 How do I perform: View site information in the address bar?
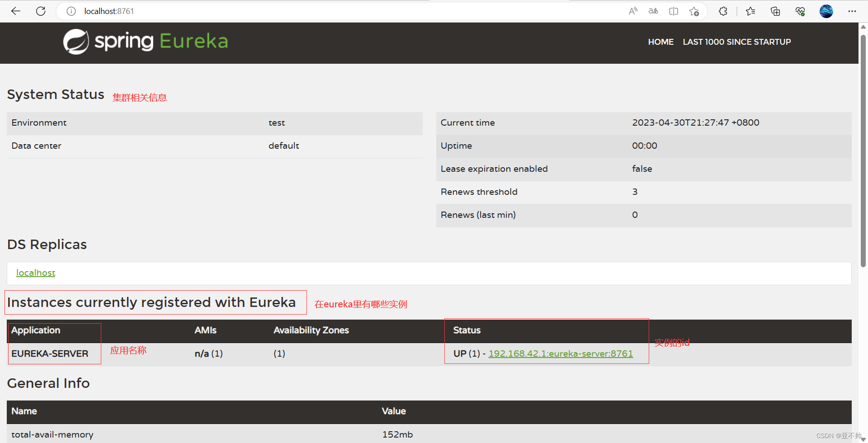tap(71, 11)
